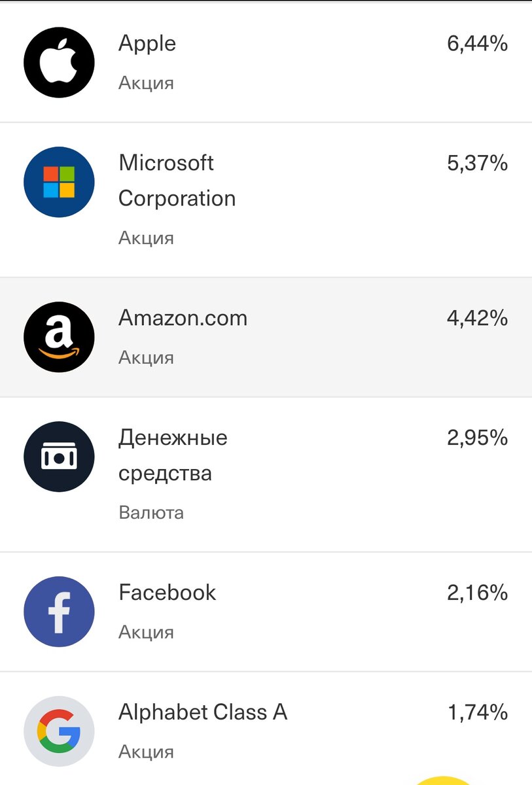Tap the yellow floating button at bottom
The image size is (532, 785).
(x=445, y=780)
